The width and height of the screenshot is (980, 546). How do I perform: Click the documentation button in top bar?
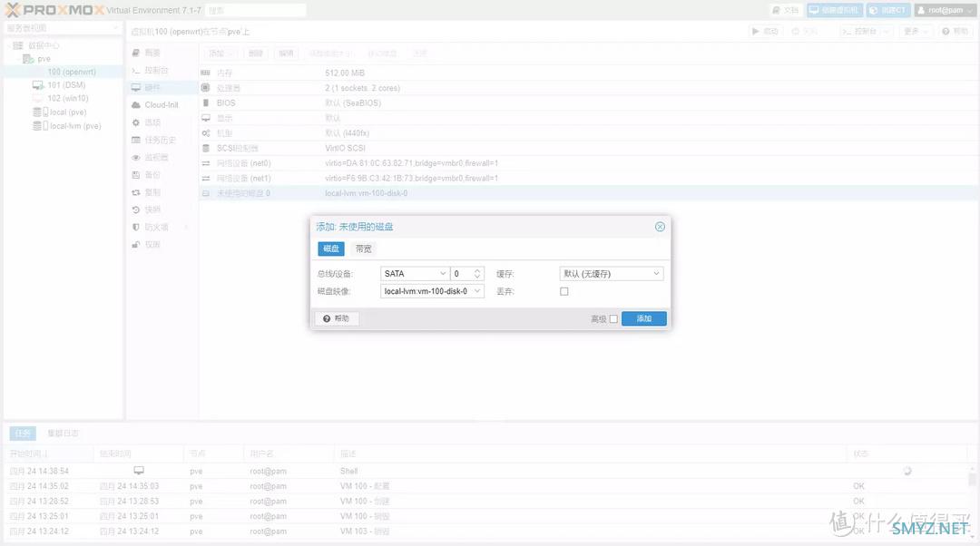786,10
